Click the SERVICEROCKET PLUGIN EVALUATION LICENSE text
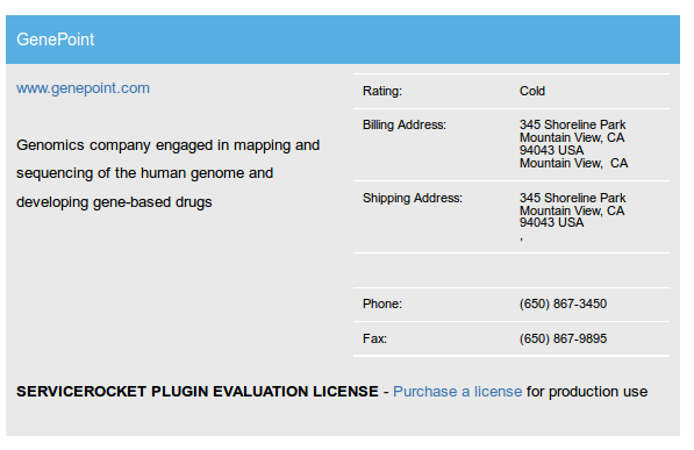This screenshot has width=694, height=450. pyautogui.click(x=197, y=391)
